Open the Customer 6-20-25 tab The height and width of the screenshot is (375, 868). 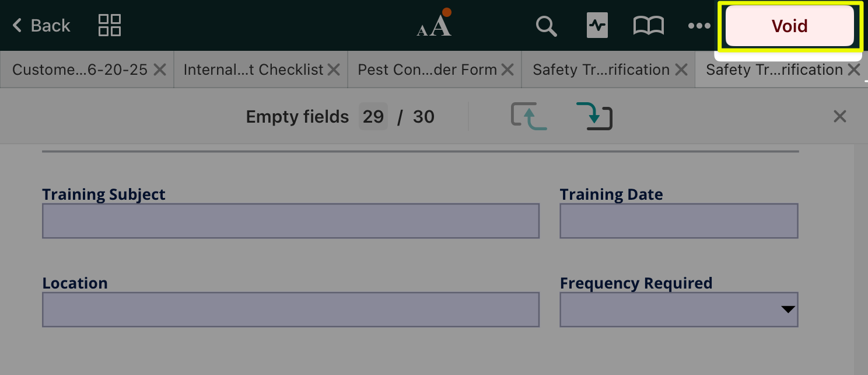[79, 70]
